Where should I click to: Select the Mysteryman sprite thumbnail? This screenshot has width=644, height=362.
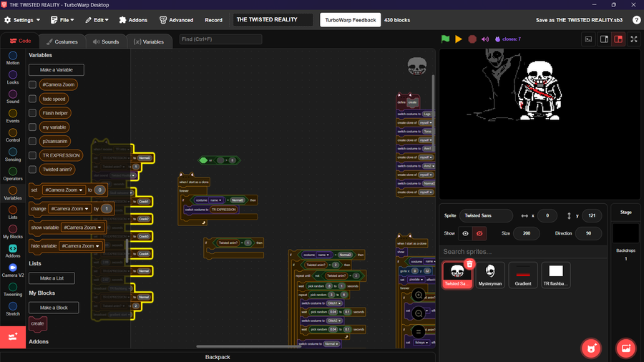[x=490, y=275]
